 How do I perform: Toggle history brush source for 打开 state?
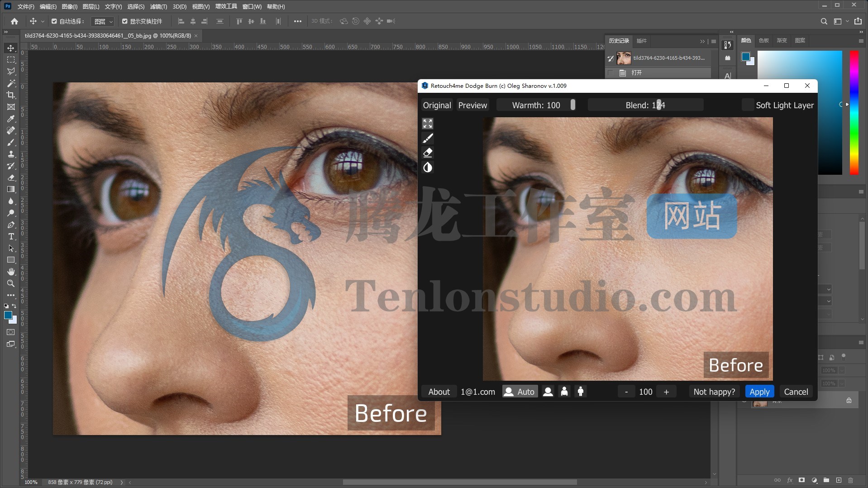tap(610, 73)
